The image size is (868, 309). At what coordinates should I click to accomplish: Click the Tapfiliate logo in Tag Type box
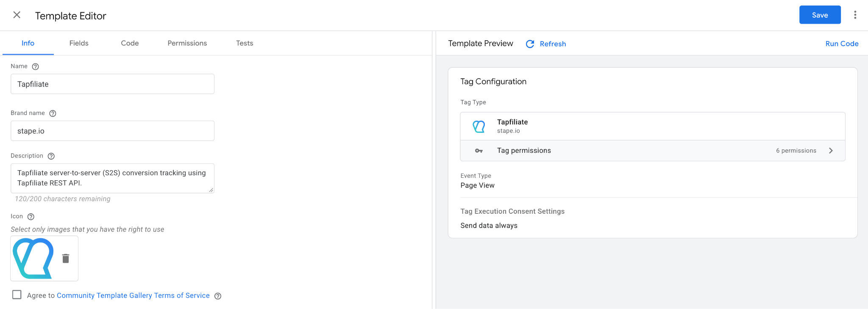(479, 127)
